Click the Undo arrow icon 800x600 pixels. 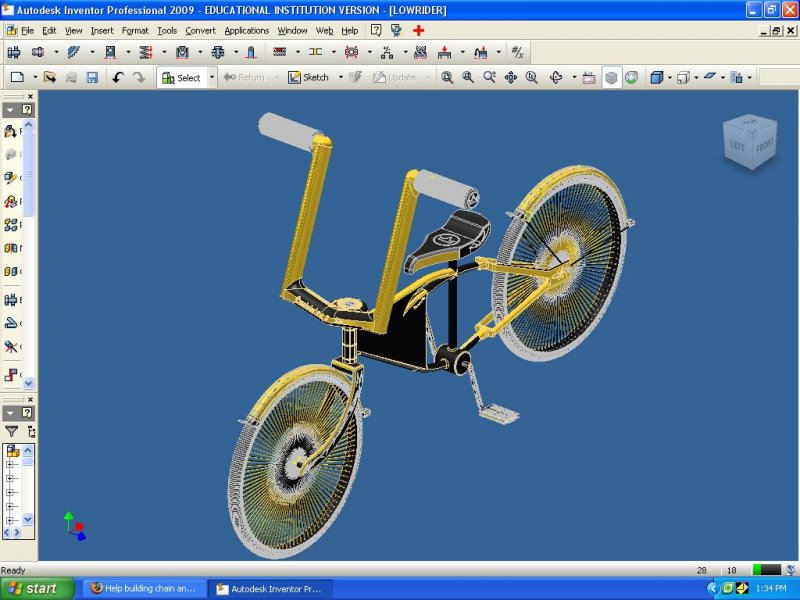[x=118, y=78]
